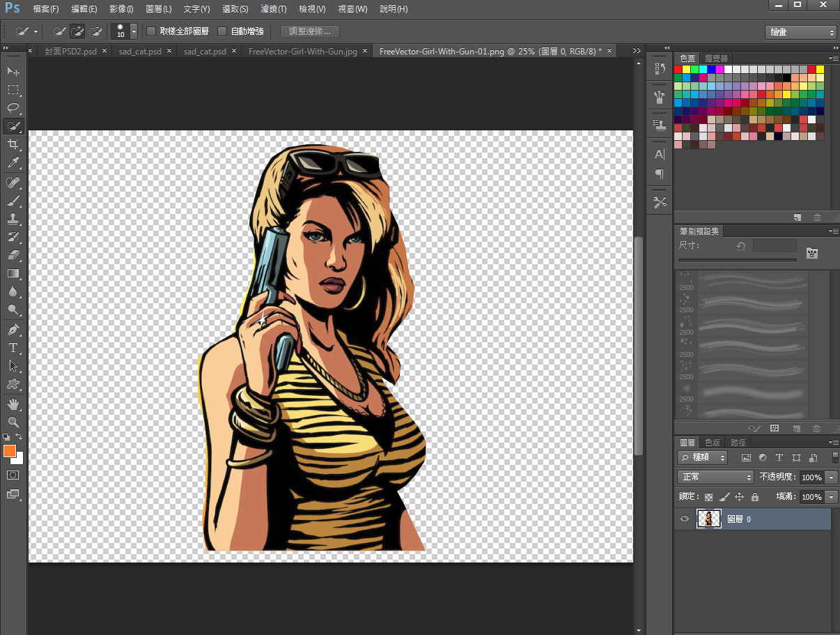This screenshot has width=840, height=635.
Task: Open the Clone Source dock icon
Action: pos(660,124)
